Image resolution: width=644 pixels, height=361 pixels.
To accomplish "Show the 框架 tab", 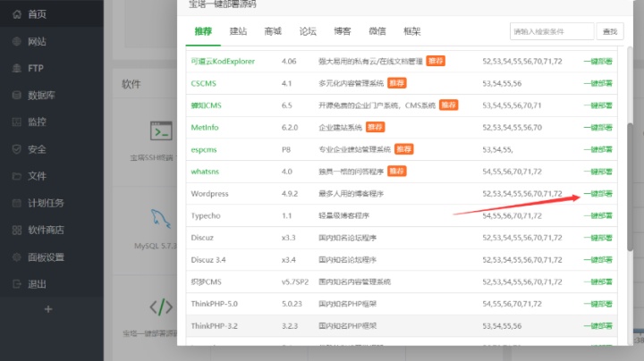I will (x=412, y=31).
